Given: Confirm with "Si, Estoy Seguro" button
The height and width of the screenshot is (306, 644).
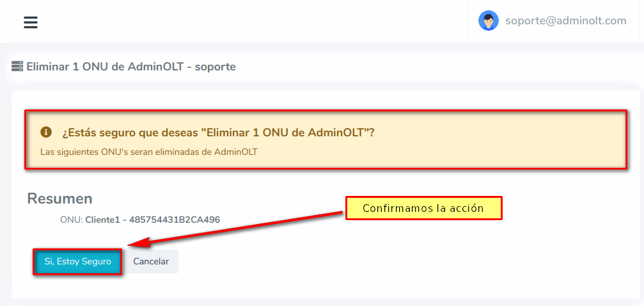Looking at the screenshot, I should pos(77,261).
